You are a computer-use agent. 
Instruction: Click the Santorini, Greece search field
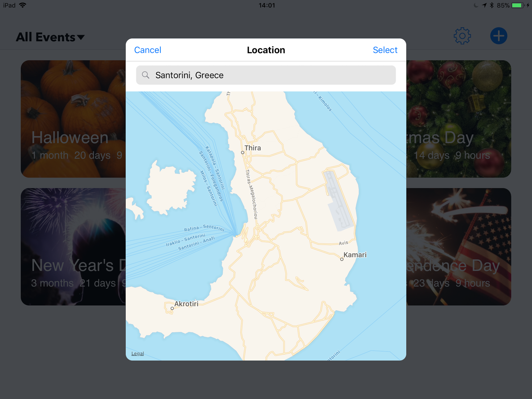(x=266, y=75)
